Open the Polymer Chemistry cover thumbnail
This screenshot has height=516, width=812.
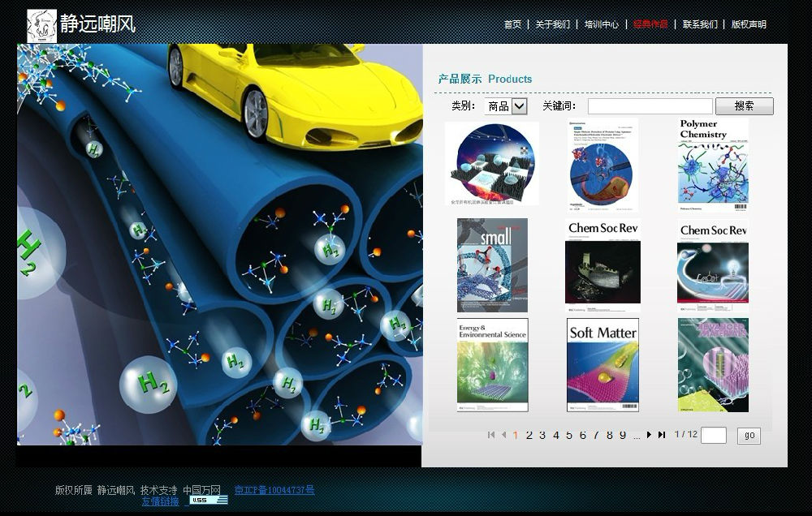tap(713, 166)
